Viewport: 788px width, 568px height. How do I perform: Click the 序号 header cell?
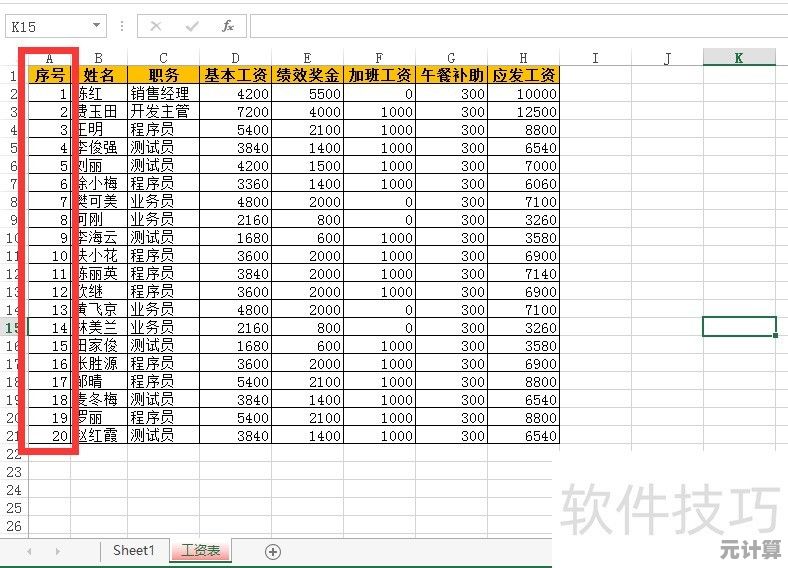(x=49, y=75)
